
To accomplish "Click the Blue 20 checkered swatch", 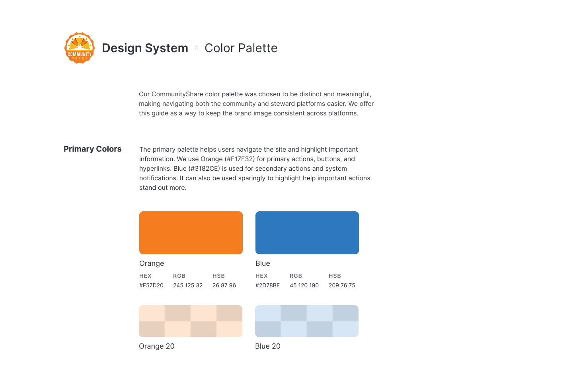I will pos(307,321).
